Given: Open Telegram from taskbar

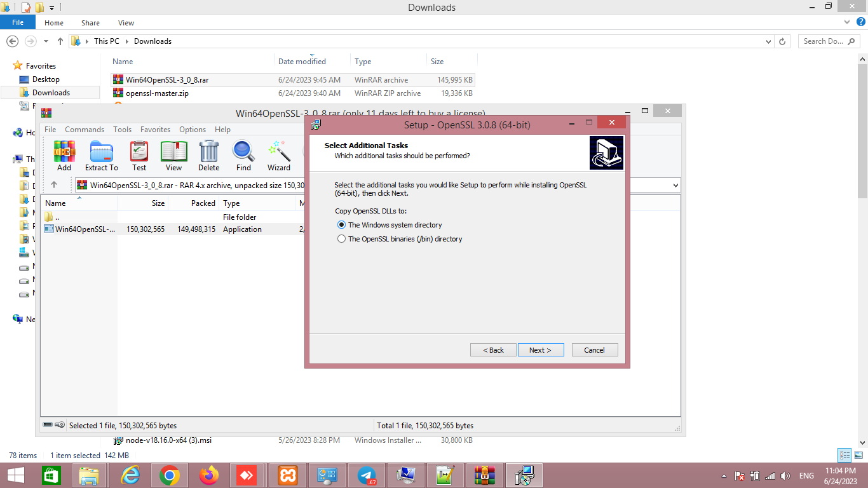Looking at the screenshot, I should (x=367, y=475).
